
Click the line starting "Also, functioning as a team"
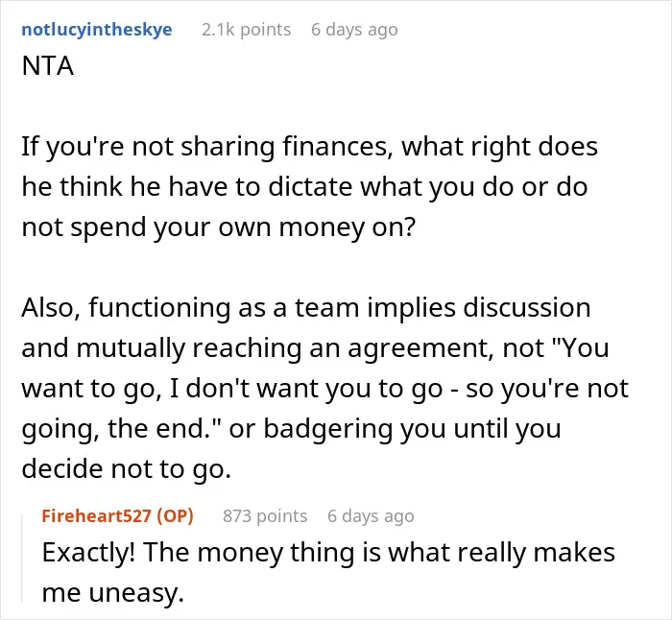coord(306,308)
